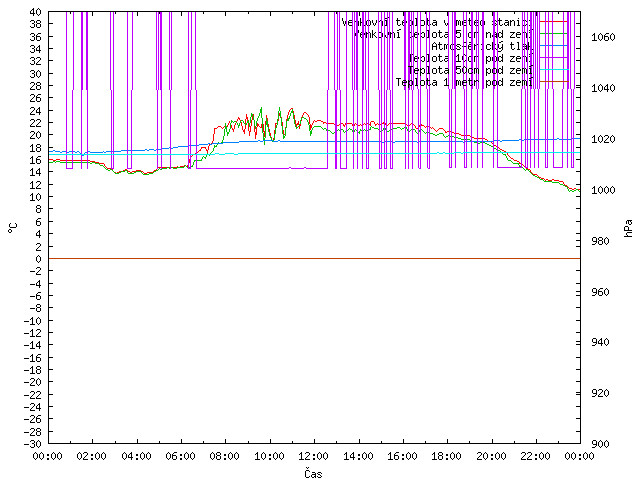Click the brown line sample for 1 metr pod zemí
The height and width of the screenshot is (480, 640).
554,82
